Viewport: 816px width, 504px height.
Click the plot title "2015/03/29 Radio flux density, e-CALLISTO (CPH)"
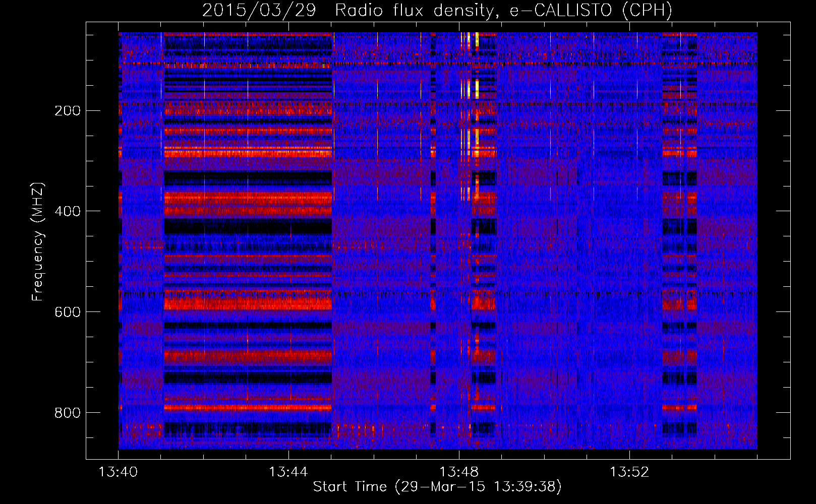click(x=437, y=10)
